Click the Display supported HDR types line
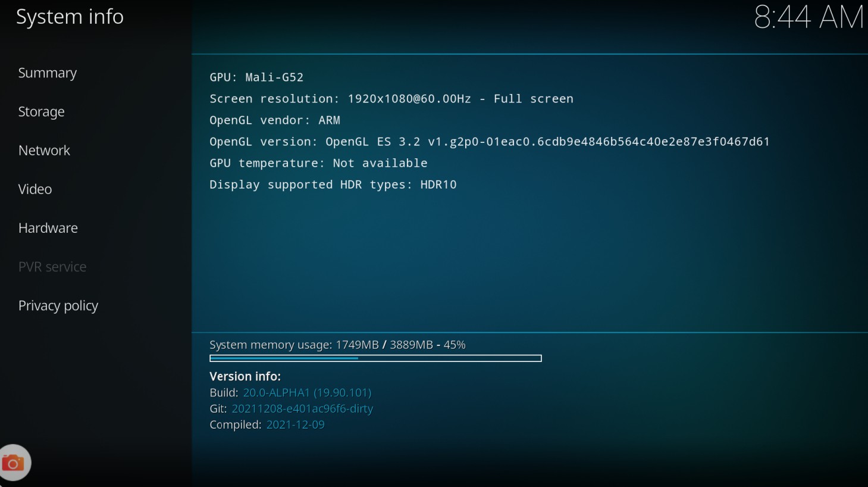 tap(333, 185)
